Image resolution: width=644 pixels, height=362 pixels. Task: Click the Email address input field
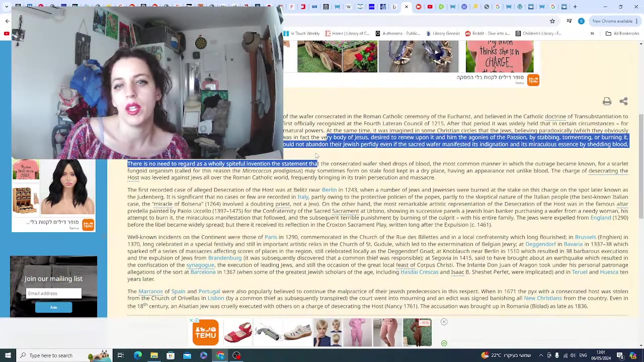[x=53, y=293]
